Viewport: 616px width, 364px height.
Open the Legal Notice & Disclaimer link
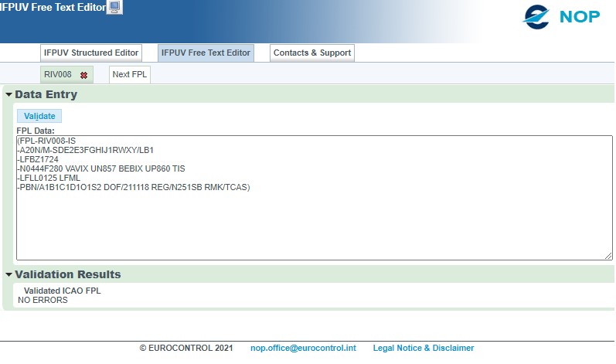point(424,348)
